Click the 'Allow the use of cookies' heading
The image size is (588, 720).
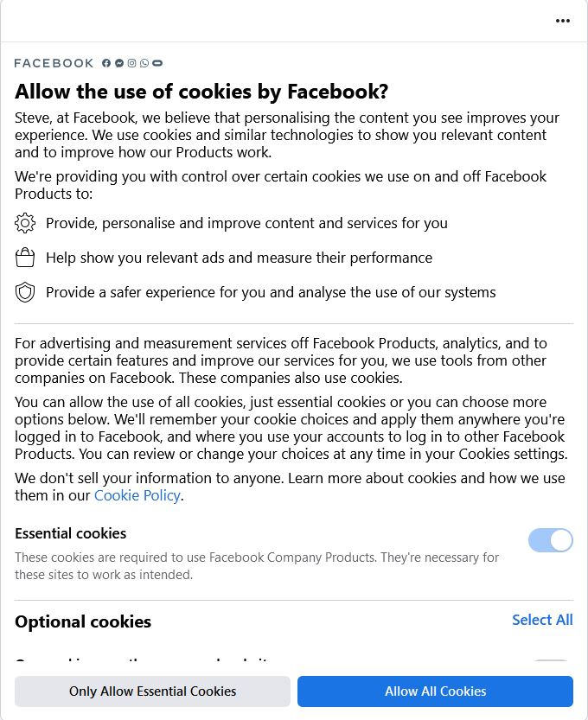point(201,92)
